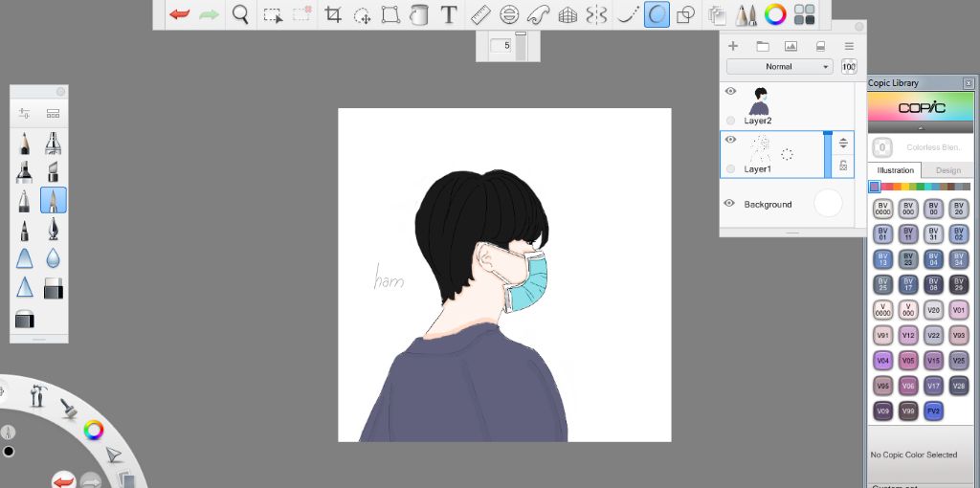Select the Text tool

click(448, 14)
